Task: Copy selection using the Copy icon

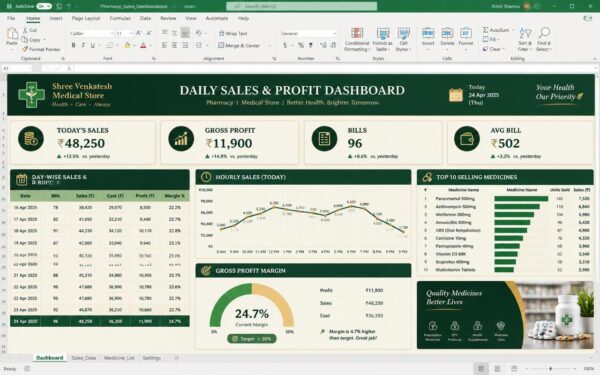Action: pyautogui.click(x=25, y=39)
